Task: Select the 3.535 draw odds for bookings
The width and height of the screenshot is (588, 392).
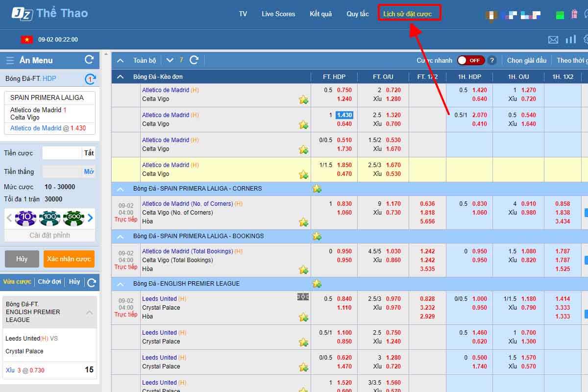Action: tap(427, 269)
